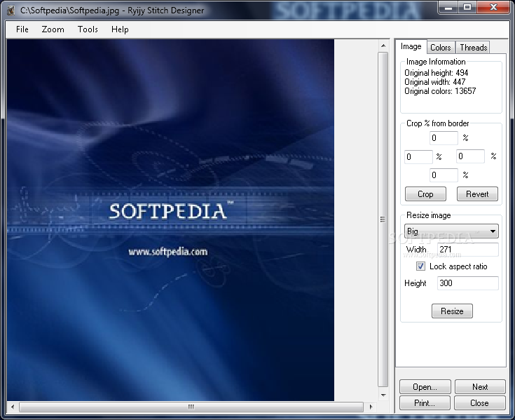The image size is (515, 420).
Task: Click the Print... button
Action: click(x=425, y=403)
